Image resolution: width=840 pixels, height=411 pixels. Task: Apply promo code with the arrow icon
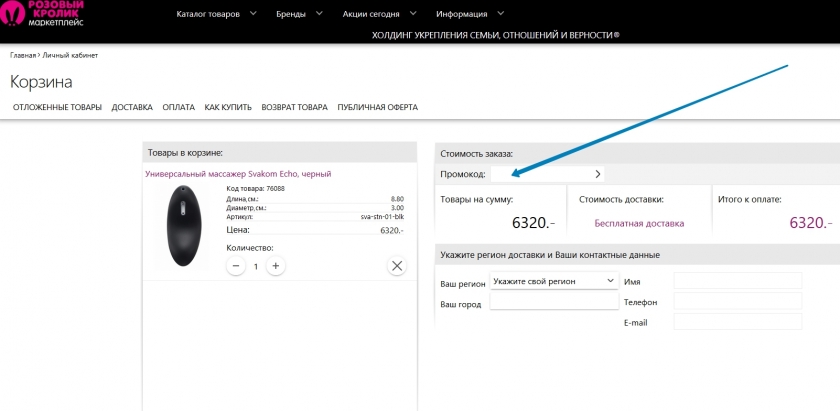[x=598, y=174]
